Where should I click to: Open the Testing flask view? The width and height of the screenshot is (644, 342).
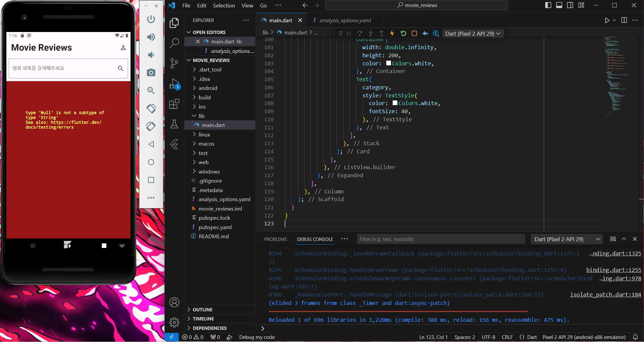174,124
